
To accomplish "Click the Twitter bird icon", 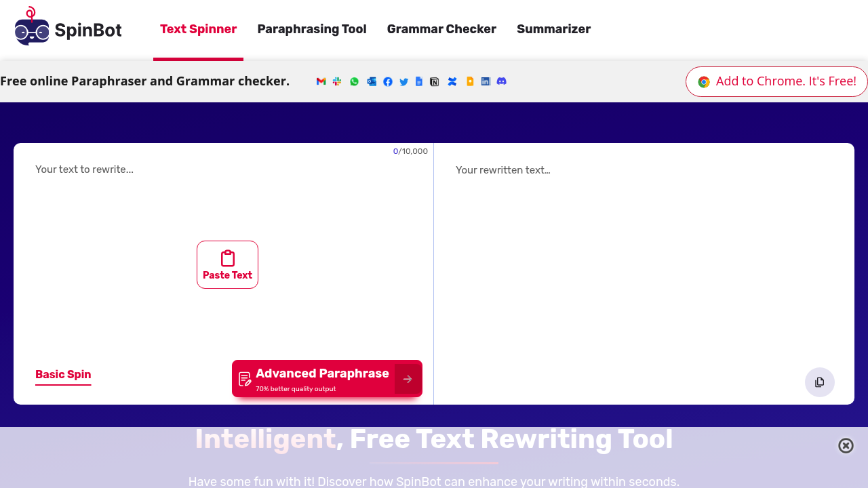I will point(404,81).
